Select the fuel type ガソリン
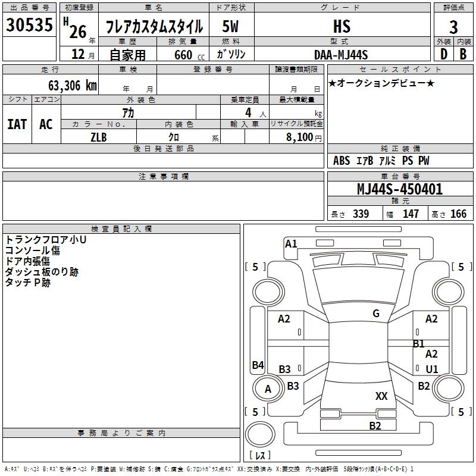The height and width of the screenshot is (476, 476). 231,54
